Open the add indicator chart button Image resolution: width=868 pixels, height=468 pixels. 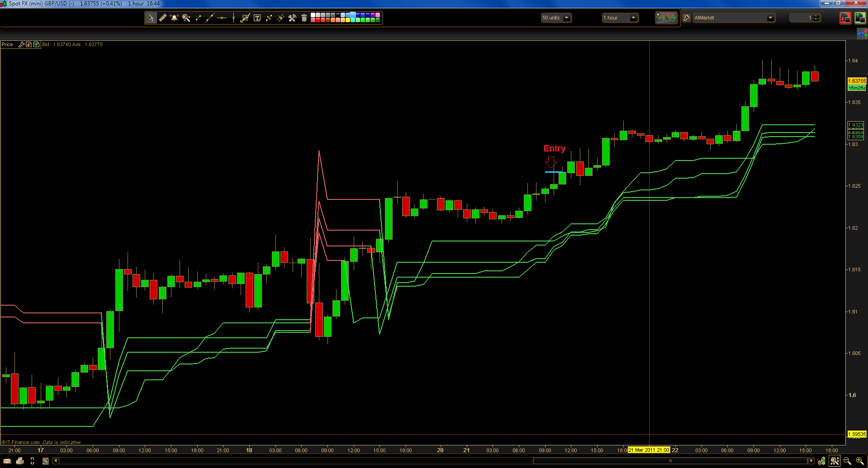pyautogui.click(x=666, y=18)
